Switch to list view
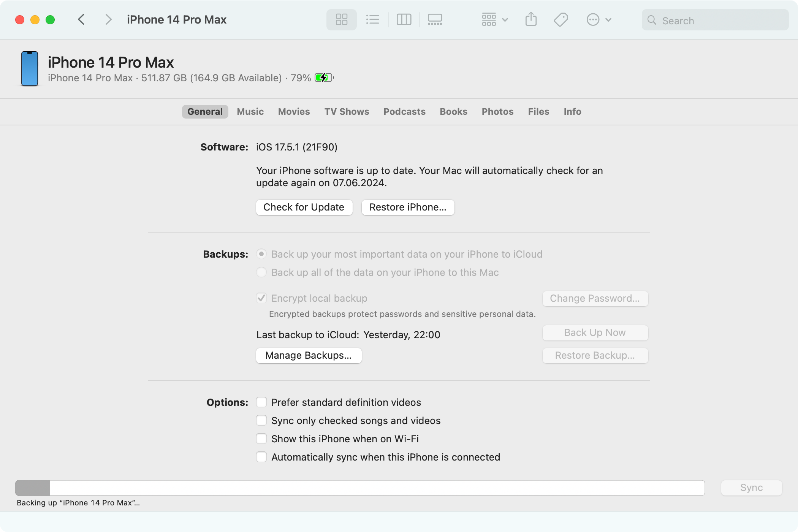 point(372,19)
